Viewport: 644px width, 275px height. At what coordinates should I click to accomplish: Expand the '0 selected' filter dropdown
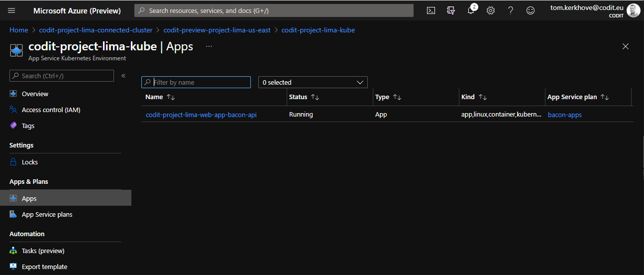pos(313,82)
